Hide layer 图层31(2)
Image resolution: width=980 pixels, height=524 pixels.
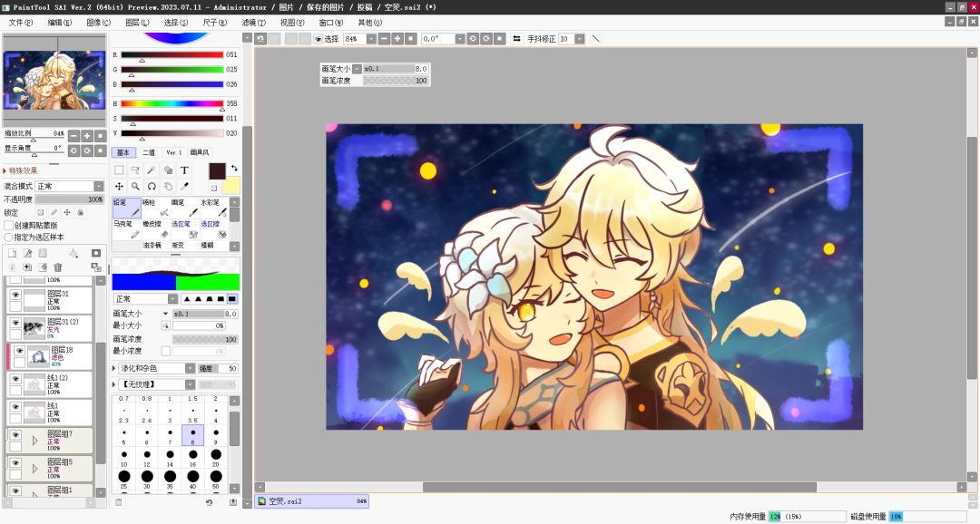tap(15, 323)
